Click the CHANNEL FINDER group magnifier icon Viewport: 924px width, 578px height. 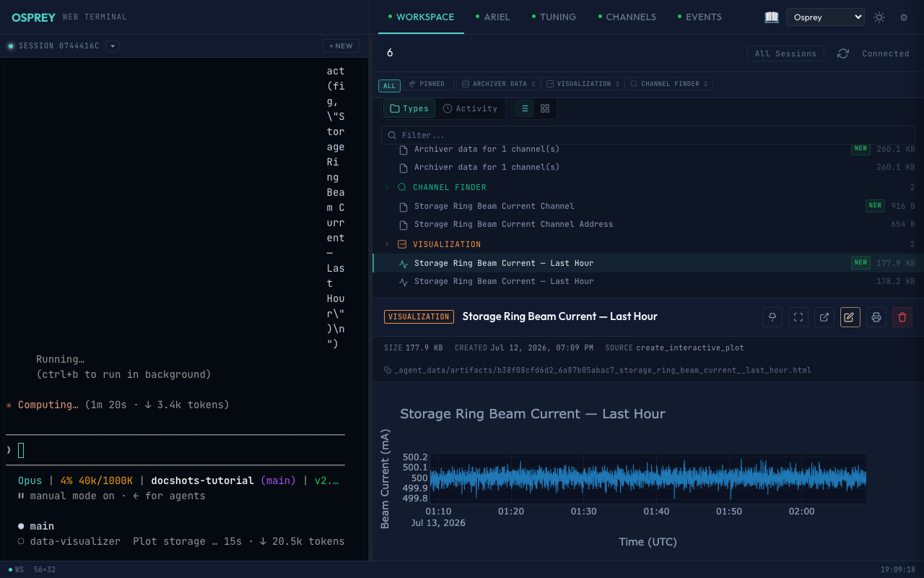[x=402, y=187]
